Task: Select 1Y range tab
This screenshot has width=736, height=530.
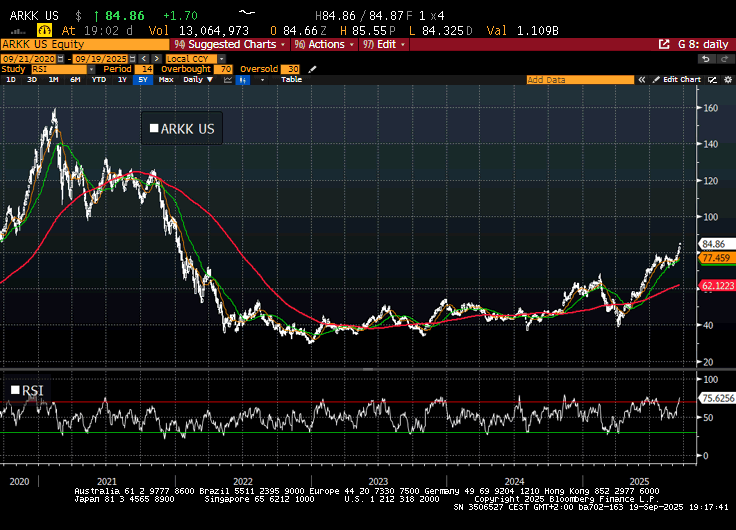Action: pyautogui.click(x=122, y=80)
